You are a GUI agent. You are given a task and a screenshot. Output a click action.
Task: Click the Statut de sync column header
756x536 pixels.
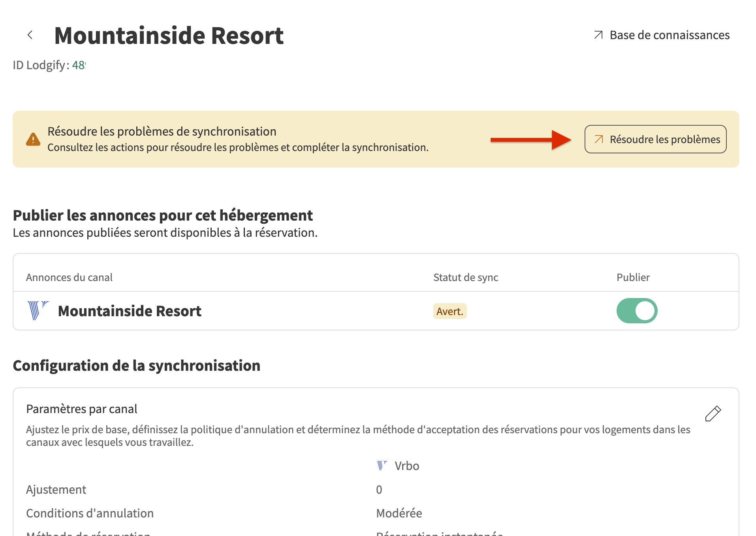pos(466,277)
